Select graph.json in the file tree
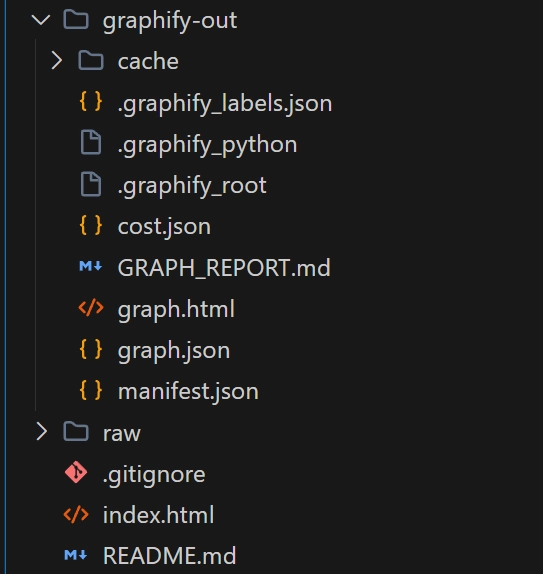 (174, 351)
